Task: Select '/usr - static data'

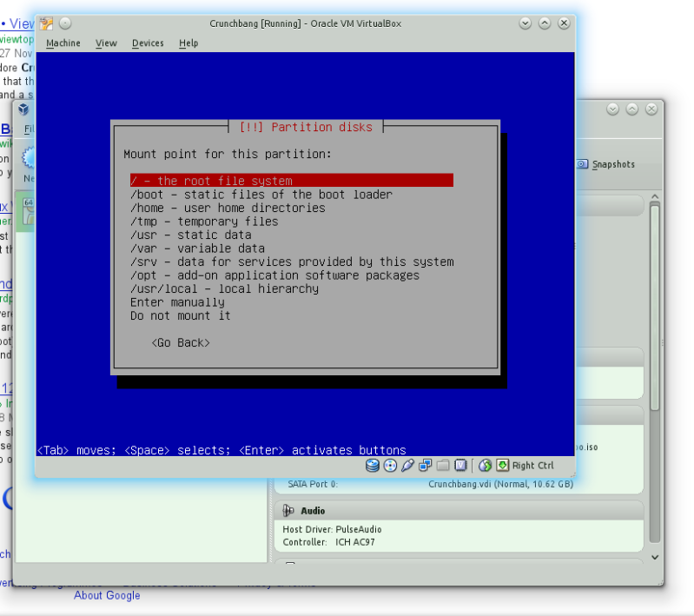Action: pyautogui.click(x=191, y=235)
